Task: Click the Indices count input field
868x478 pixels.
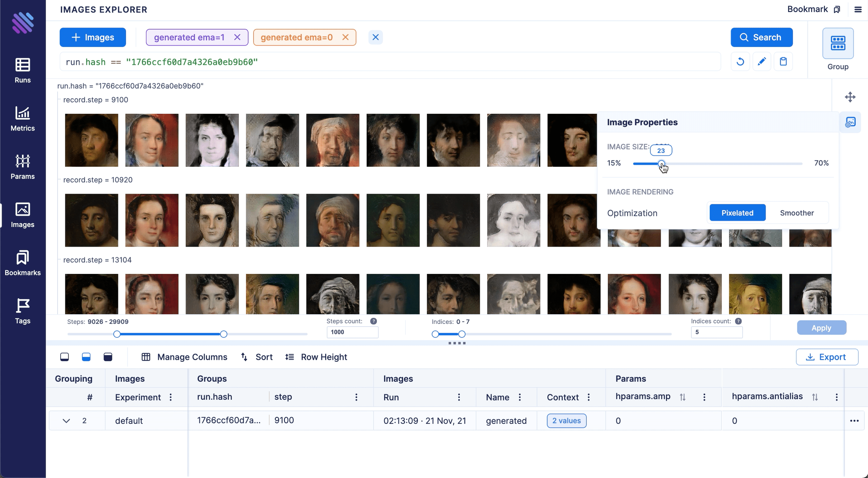Action: click(x=717, y=332)
